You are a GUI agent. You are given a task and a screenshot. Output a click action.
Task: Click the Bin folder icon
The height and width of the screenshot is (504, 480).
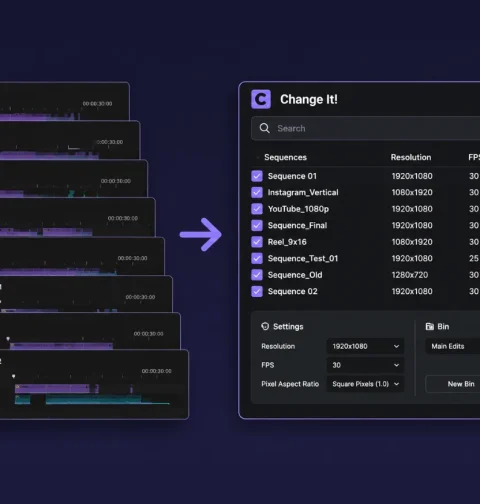pyautogui.click(x=430, y=326)
